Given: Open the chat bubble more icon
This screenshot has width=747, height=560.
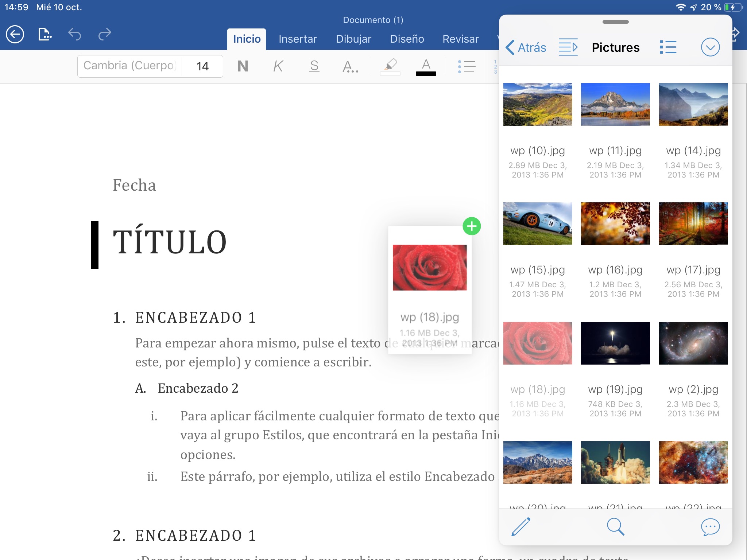Looking at the screenshot, I should 710,527.
